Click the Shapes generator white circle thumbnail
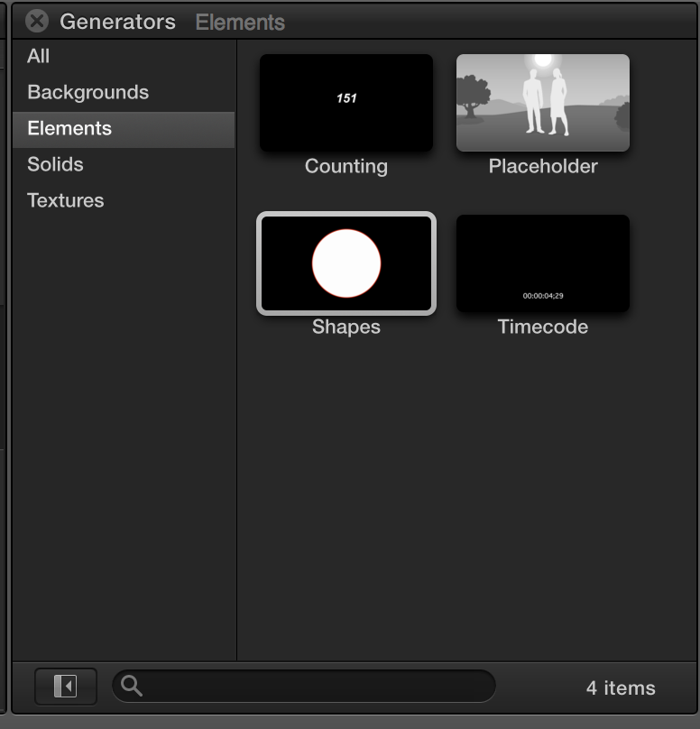This screenshot has width=700, height=729. [346, 263]
